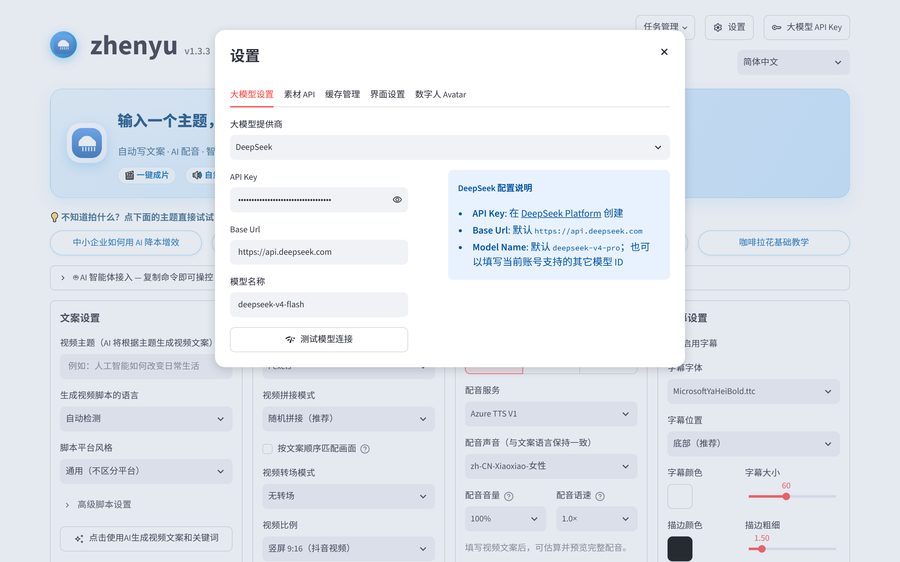Switch to the 缓存管理 tab
Viewport: 900px width, 562px height.
[x=343, y=94]
